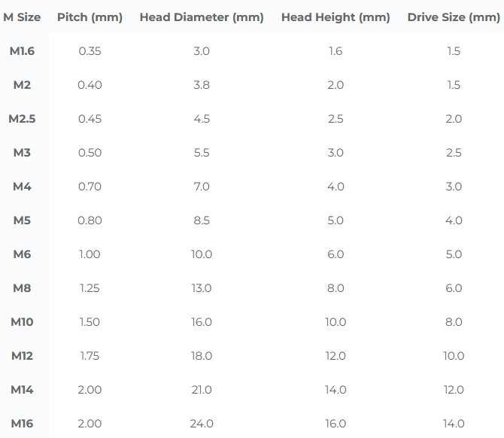504x438 pixels.
Task: Click the Drive Size (mm) header
Action: (x=454, y=17)
